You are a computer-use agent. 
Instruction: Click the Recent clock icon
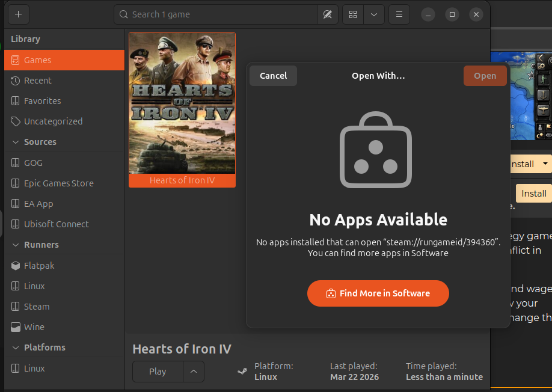tap(15, 81)
